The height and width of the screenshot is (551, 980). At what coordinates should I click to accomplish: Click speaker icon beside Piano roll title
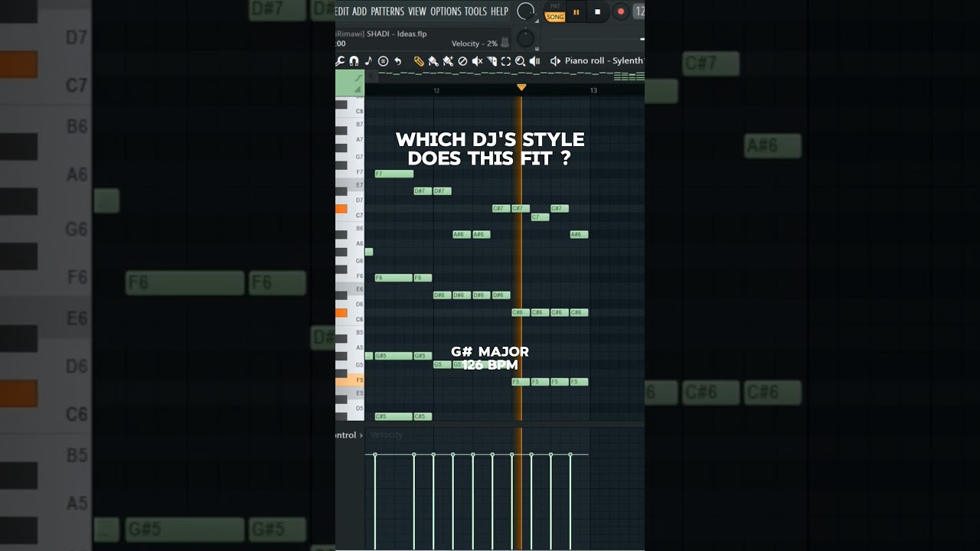pyautogui.click(x=556, y=61)
